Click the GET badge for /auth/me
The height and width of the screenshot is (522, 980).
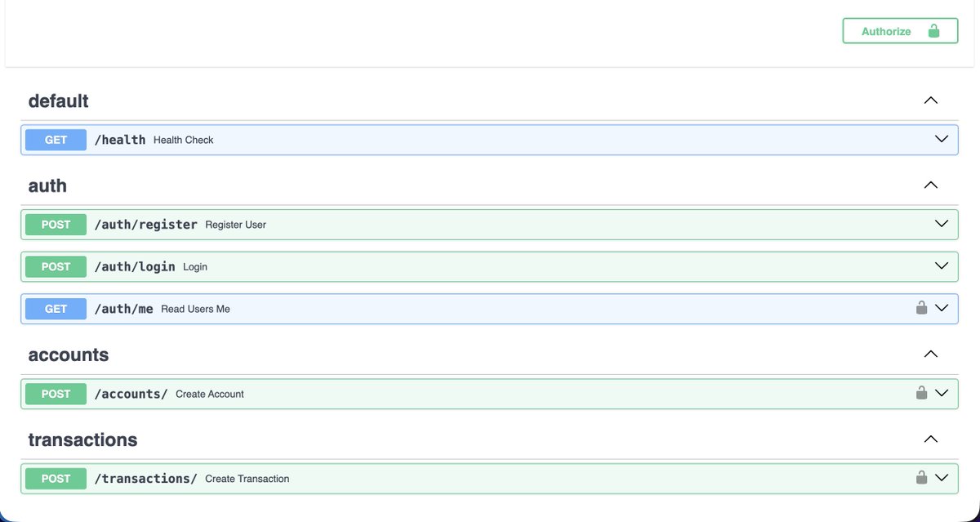coord(56,310)
